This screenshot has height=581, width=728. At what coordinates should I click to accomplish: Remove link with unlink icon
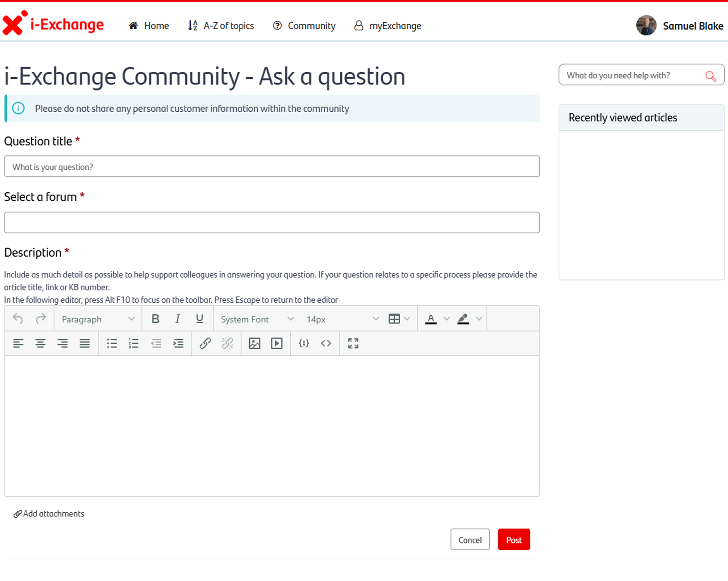[x=227, y=343]
